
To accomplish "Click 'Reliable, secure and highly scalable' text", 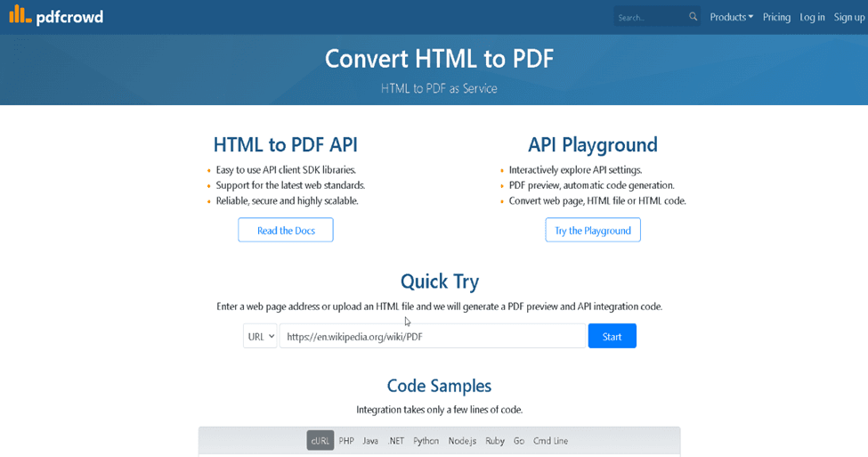I will point(288,201).
